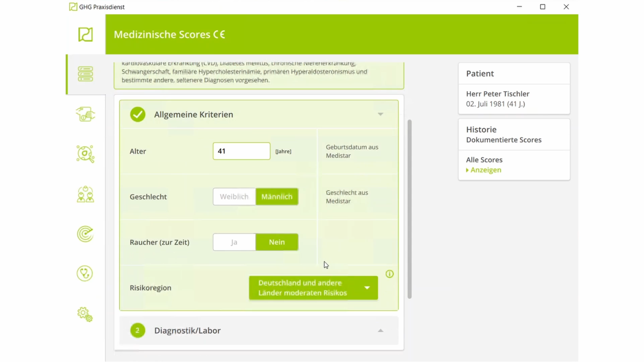The height and width of the screenshot is (362, 644).
Task: Select Weiblich as the Geschlecht
Action: pos(234,197)
